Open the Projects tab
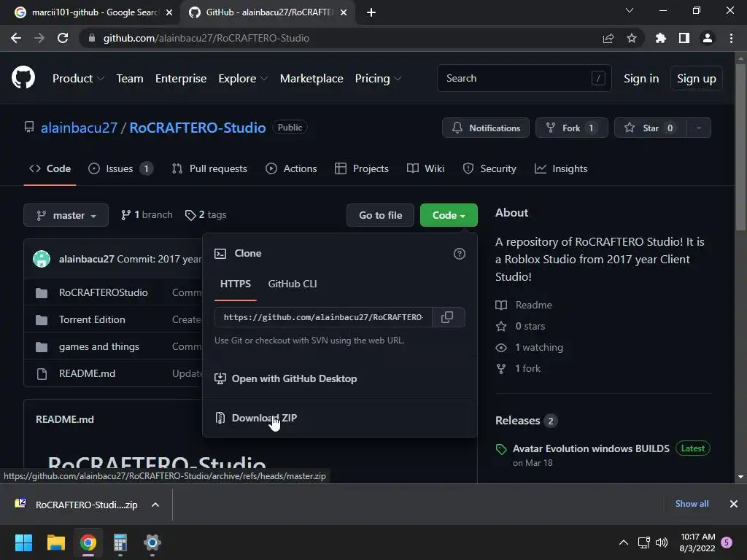This screenshot has width=747, height=560. 362,168
